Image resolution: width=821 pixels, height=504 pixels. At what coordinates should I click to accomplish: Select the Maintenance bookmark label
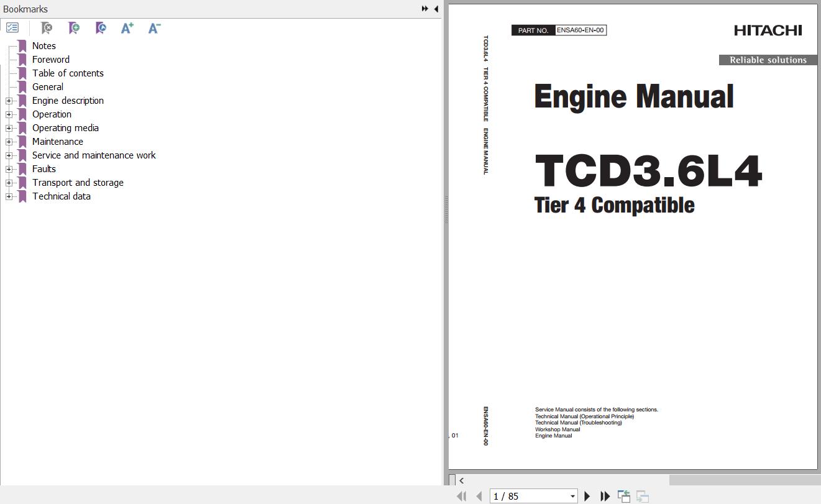(58, 142)
